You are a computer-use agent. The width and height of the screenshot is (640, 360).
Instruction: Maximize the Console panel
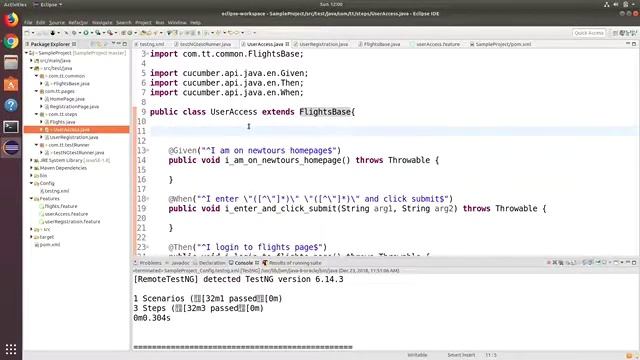(x=634, y=262)
